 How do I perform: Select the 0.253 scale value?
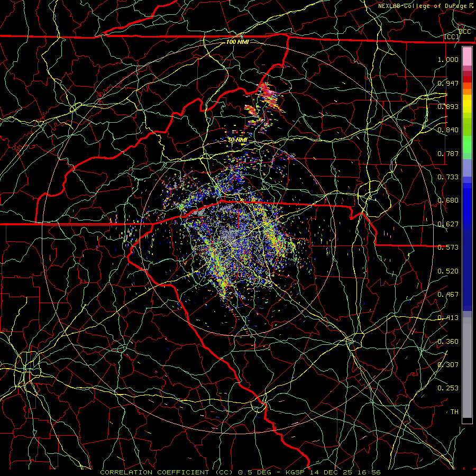(448, 388)
